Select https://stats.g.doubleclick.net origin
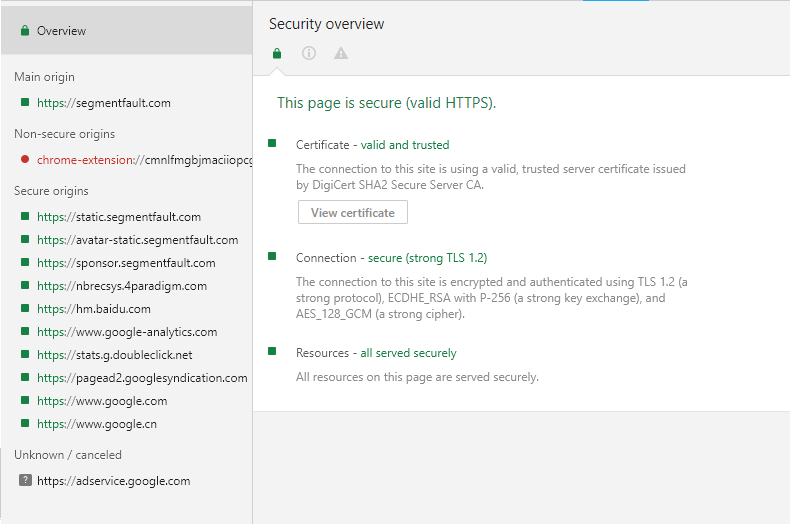 [x=115, y=355]
